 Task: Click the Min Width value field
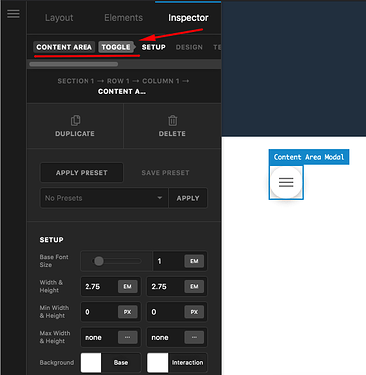click(99, 312)
